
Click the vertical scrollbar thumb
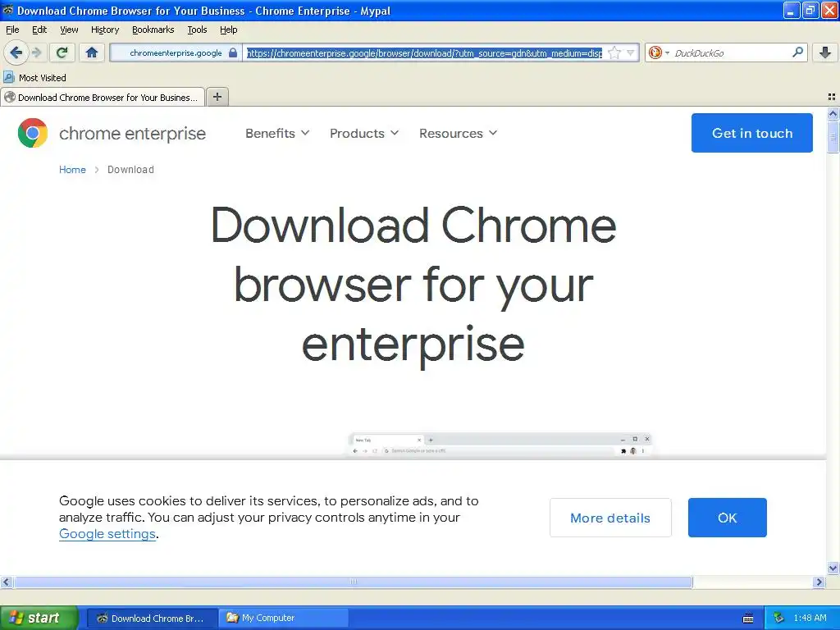pos(833,137)
